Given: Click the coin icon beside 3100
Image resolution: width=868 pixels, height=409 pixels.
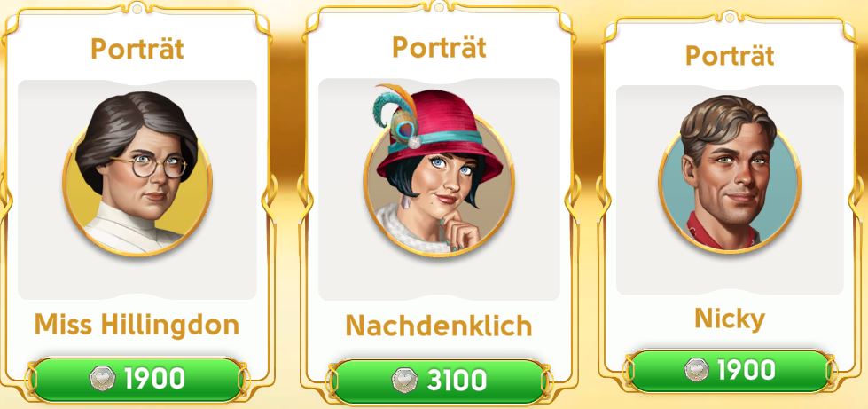Looking at the screenshot, I should tap(404, 381).
